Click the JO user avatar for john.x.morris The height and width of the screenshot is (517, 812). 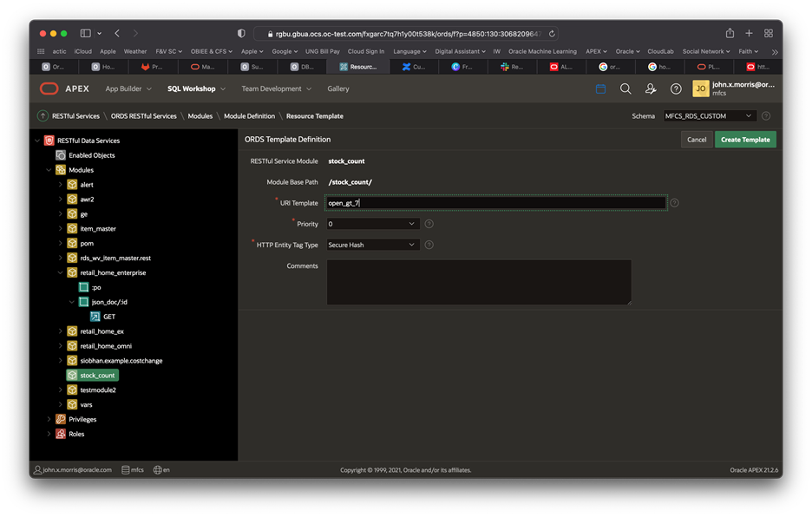point(699,88)
